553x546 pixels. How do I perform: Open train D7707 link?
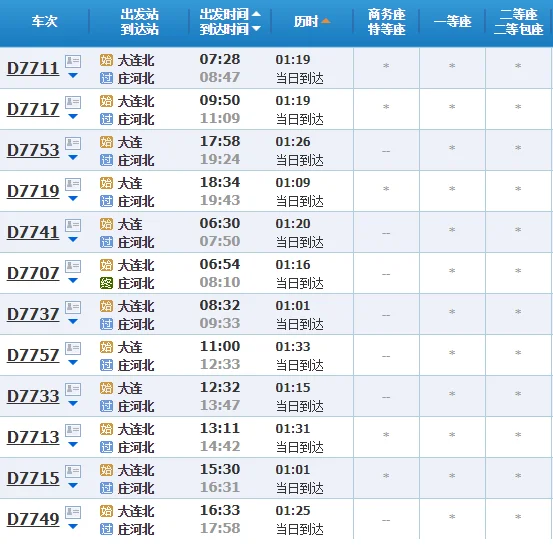coord(33,273)
